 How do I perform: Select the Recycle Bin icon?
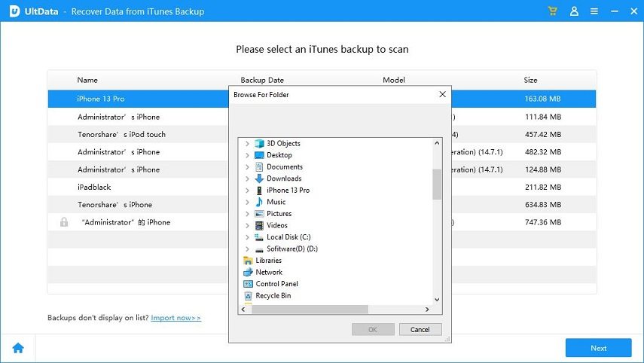coord(248,296)
